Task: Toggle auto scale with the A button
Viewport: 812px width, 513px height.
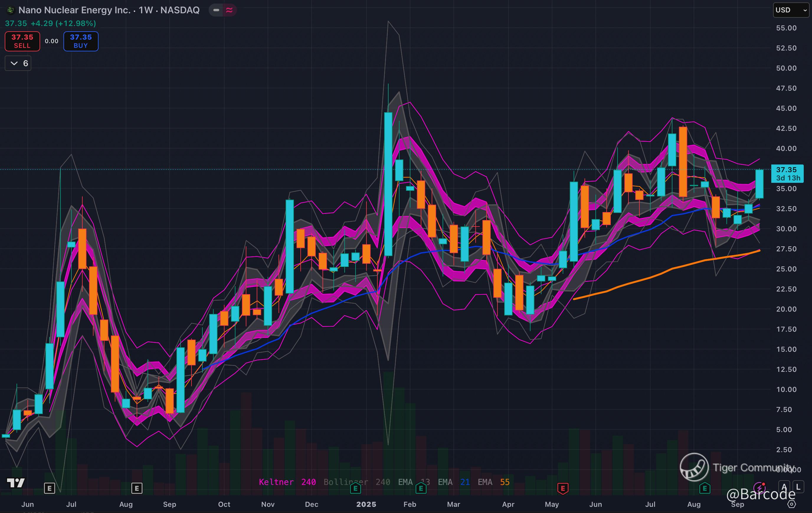Action: click(784, 487)
